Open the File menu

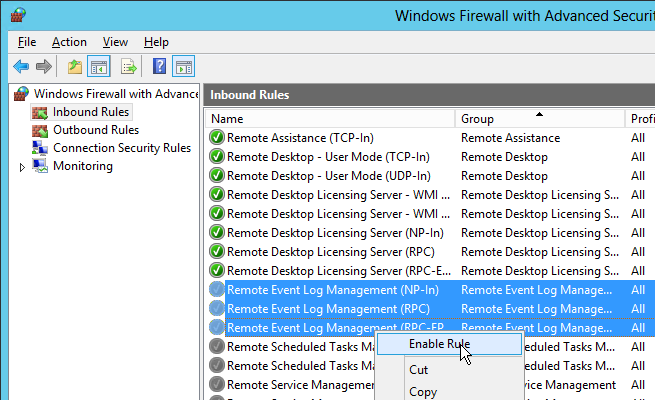pos(27,42)
